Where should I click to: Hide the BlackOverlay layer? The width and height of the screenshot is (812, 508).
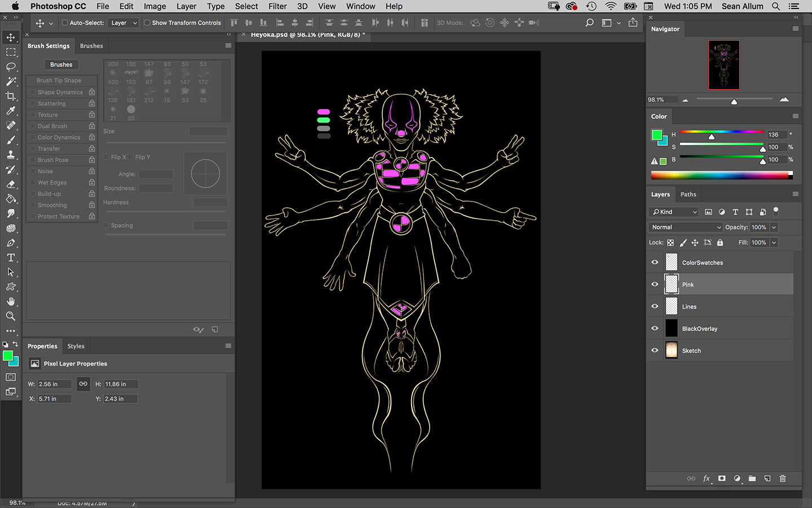click(x=655, y=329)
